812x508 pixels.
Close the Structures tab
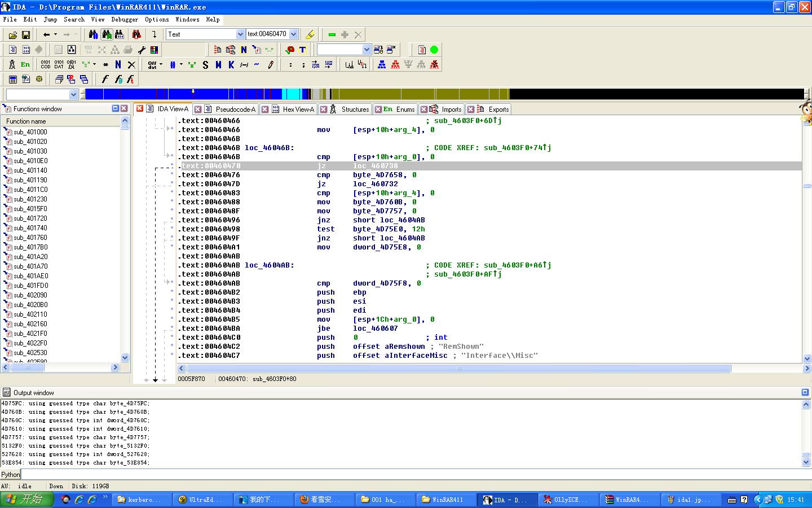324,110
